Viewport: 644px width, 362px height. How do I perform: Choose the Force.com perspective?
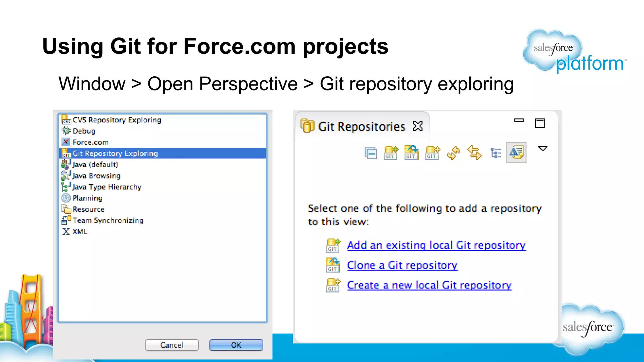[163, 142]
